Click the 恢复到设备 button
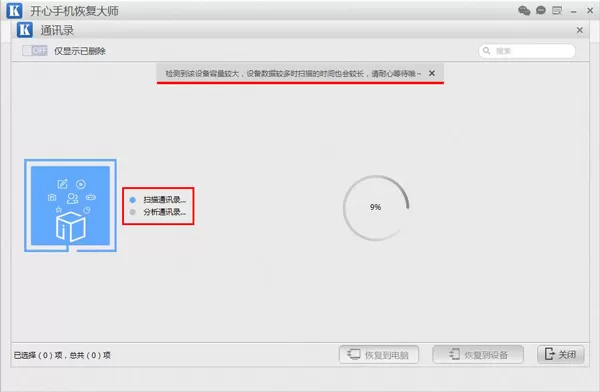The width and height of the screenshot is (600, 392). click(478, 354)
